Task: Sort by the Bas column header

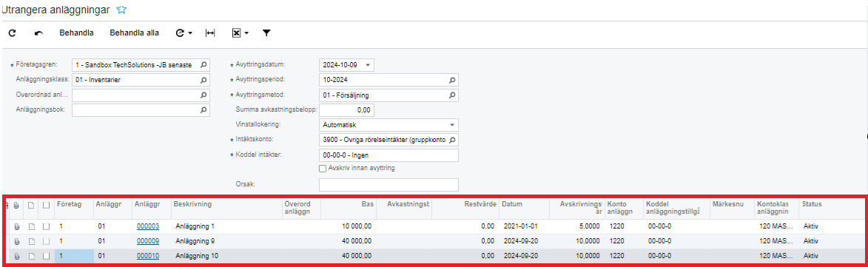Action: coord(368,204)
